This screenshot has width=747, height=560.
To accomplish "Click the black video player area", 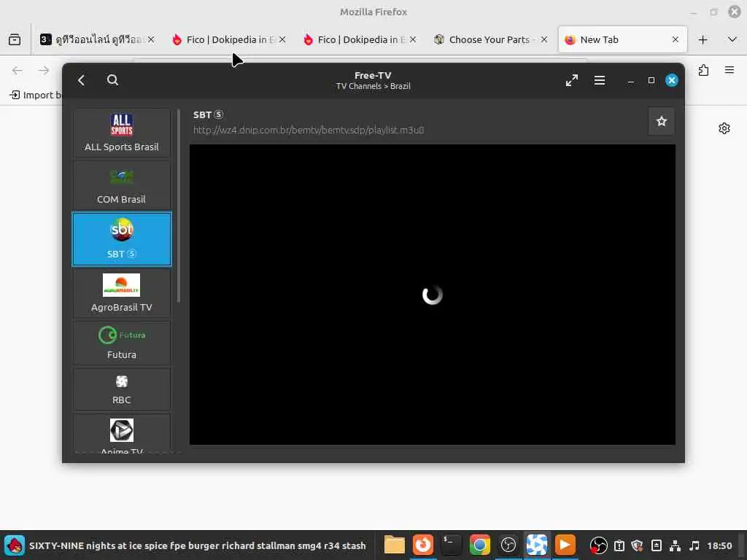I will click(x=432, y=295).
